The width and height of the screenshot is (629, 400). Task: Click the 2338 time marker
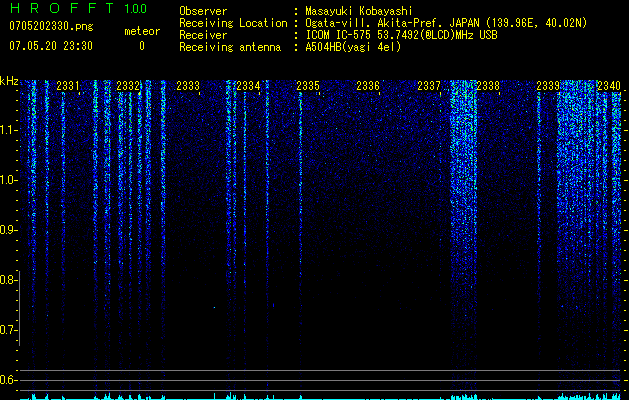[488, 86]
